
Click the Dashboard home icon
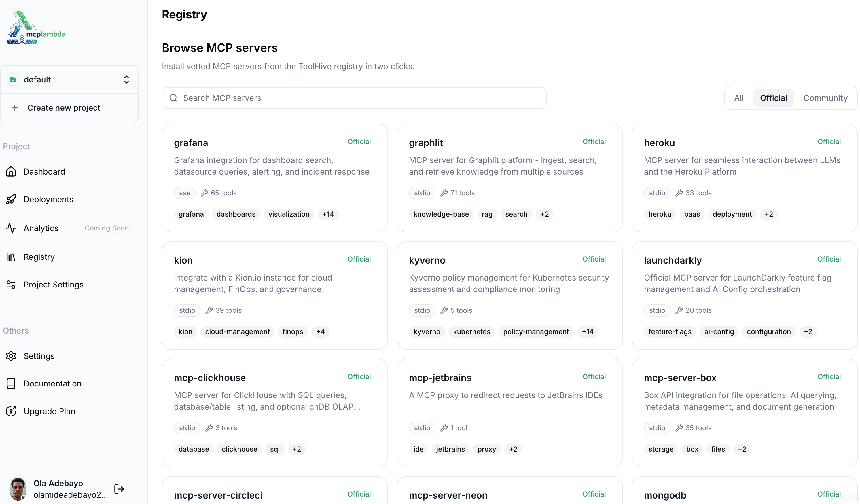pyautogui.click(x=11, y=172)
